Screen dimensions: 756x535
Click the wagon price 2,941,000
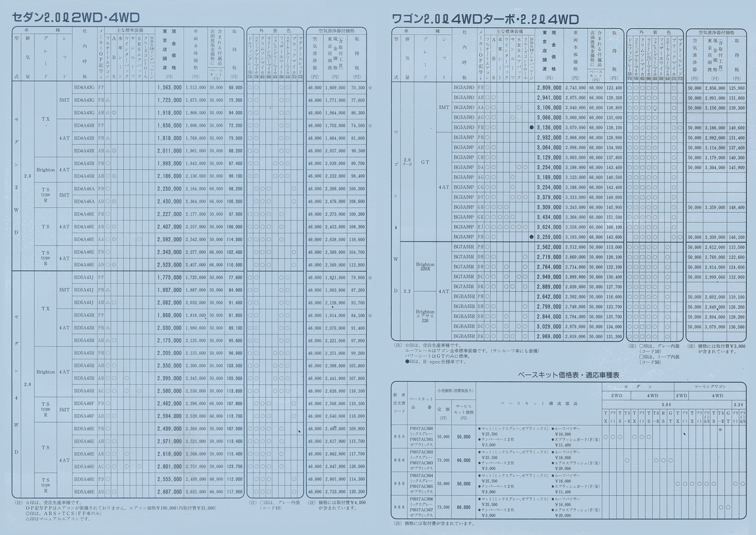coord(549,98)
